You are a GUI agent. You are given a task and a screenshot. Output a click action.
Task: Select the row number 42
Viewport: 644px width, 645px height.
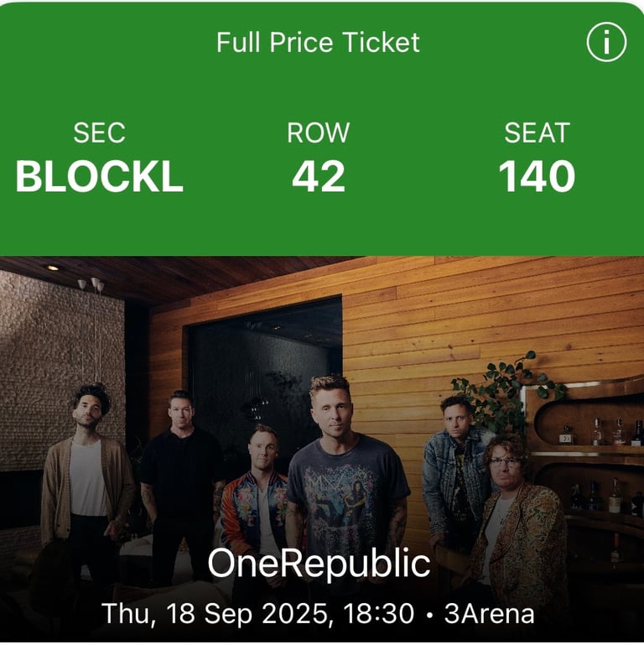pos(319,176)
